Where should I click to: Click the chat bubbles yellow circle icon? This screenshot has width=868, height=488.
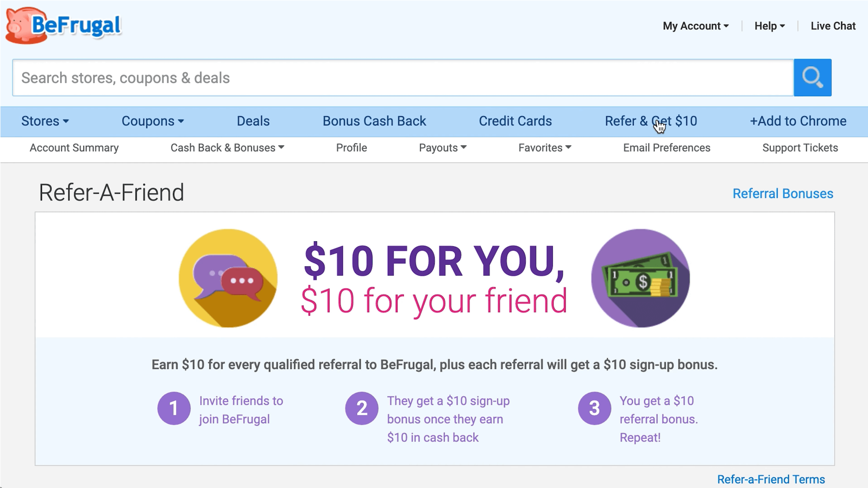[228, 278]
